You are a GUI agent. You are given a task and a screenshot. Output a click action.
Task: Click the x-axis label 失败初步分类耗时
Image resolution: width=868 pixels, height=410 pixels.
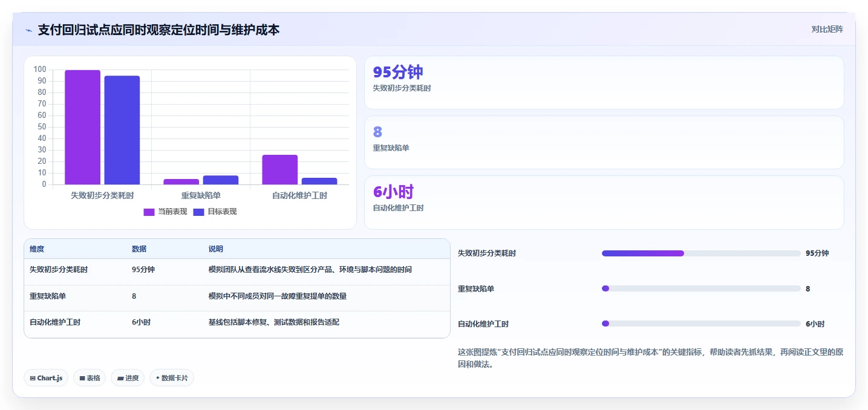point(102,195)
